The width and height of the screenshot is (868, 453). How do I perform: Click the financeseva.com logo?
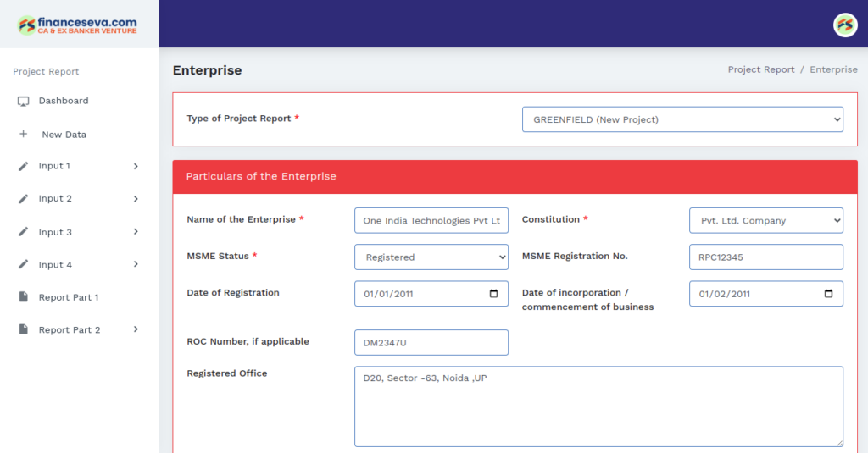pos(77,25)
